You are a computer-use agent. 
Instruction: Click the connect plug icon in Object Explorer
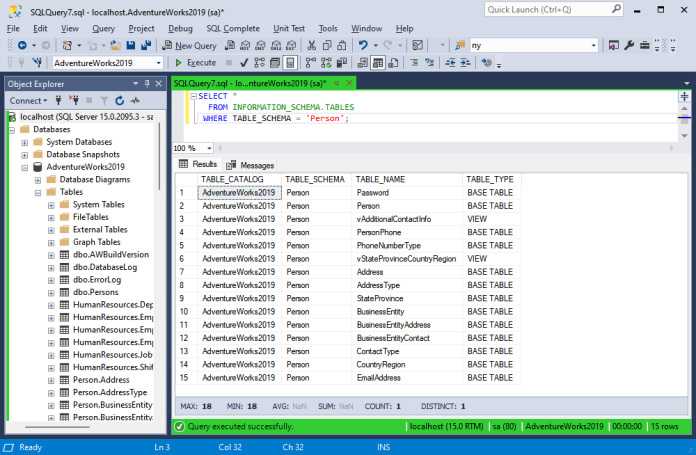(59, 101)
